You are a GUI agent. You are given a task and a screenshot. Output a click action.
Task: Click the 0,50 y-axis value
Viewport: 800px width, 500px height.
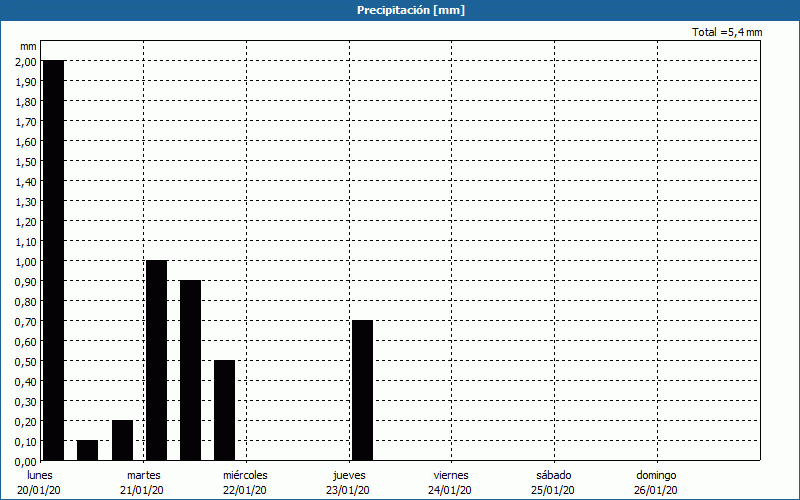pyautogui.click(x=26, y=361)
